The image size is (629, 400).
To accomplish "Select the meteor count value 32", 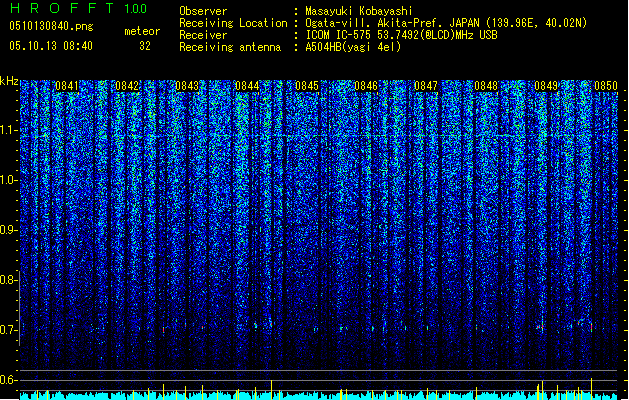I will [145, 46].
